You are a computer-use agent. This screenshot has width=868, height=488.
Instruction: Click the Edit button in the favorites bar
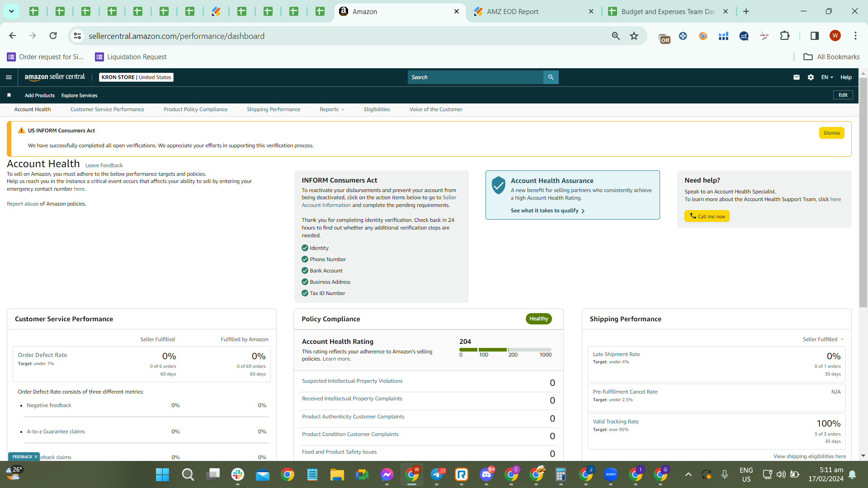point(843,95)
